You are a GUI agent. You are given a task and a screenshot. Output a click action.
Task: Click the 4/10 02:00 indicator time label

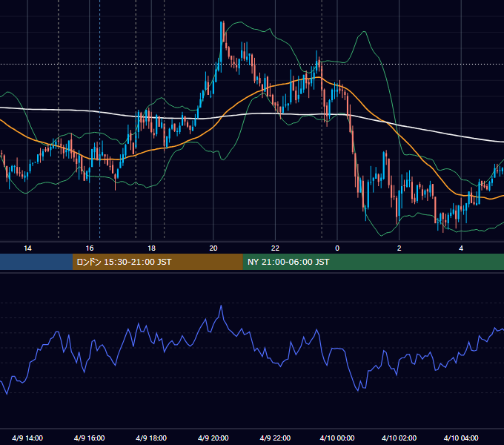tap(399, 438)
